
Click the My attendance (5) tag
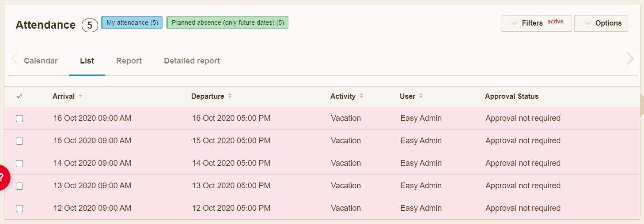(132, 22)
